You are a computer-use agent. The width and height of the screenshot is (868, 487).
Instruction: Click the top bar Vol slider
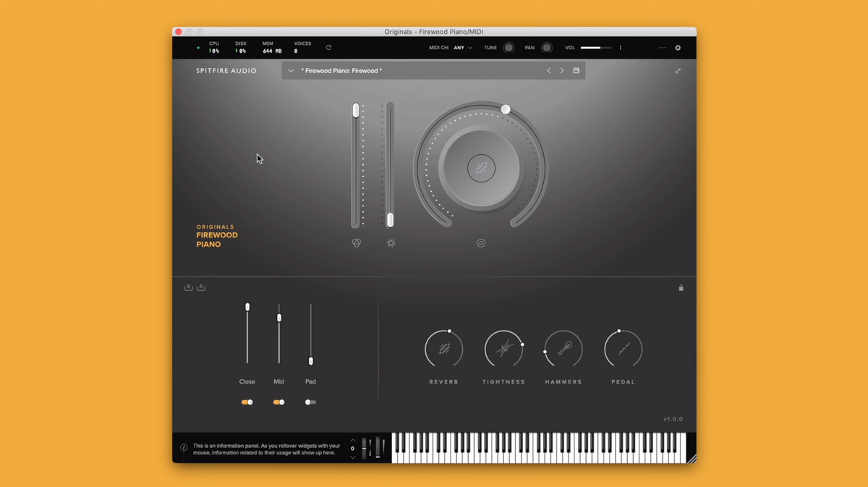click(595, 48)
